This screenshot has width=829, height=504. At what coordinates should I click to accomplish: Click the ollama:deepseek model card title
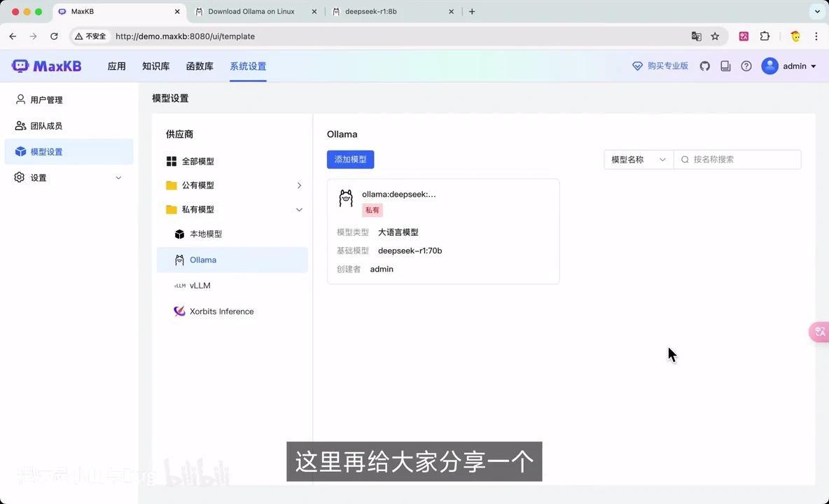coord(398,194)
